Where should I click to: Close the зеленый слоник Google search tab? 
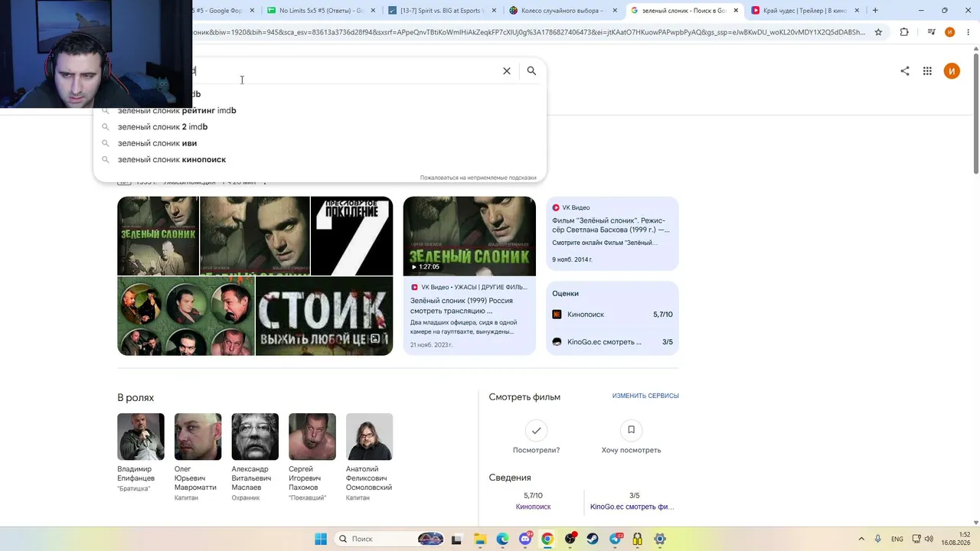[737, 11]
